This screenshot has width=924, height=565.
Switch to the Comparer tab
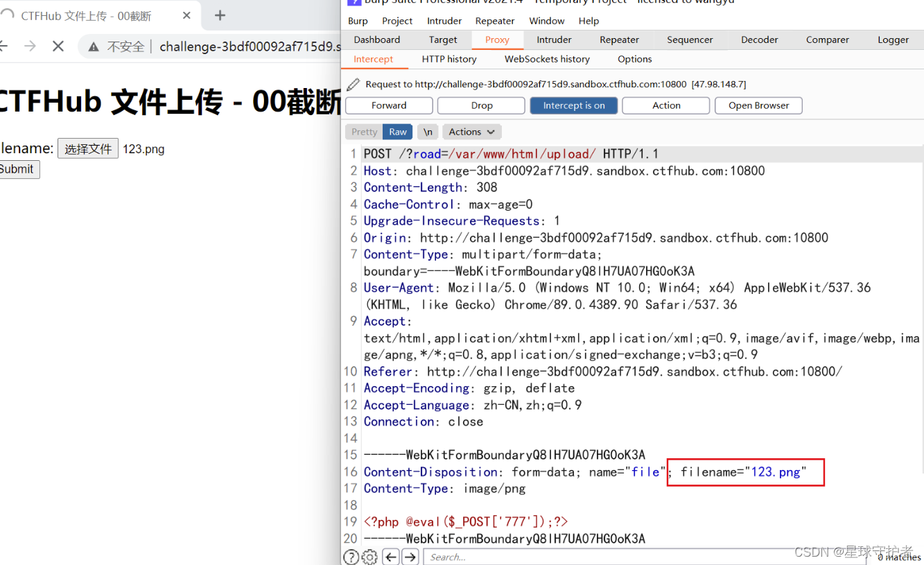pyautogui.click(x=828, y=40)
